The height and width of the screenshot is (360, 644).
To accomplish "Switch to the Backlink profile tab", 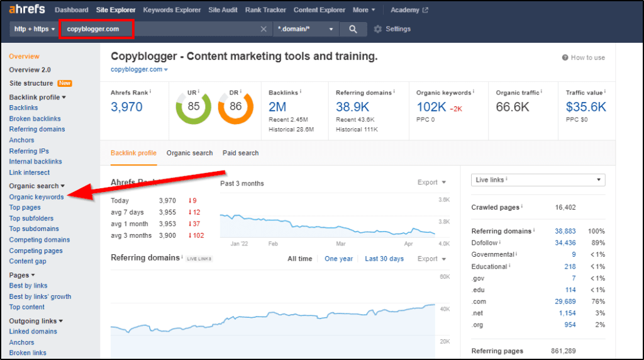I will [x=133, y=153].
